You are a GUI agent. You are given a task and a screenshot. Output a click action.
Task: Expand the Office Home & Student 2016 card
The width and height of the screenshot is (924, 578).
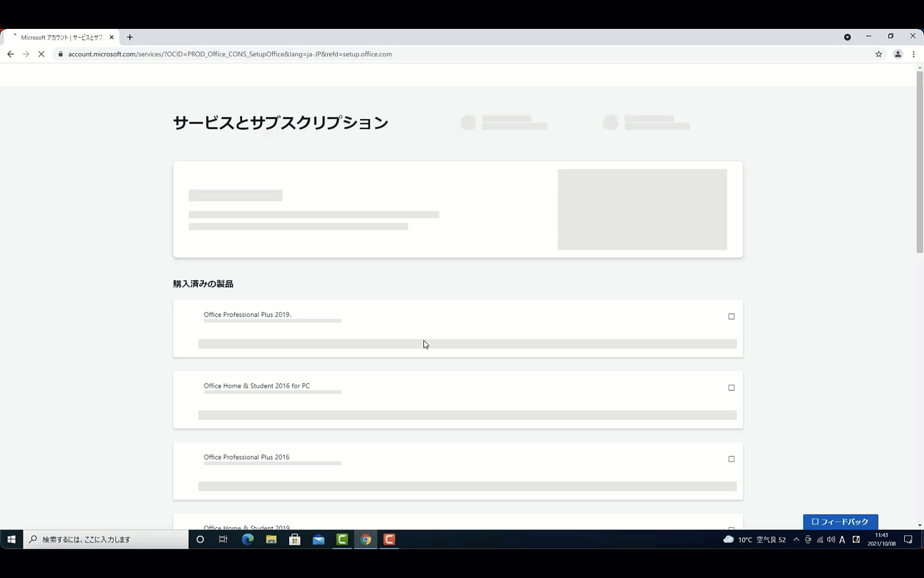[x=731, y=387]
